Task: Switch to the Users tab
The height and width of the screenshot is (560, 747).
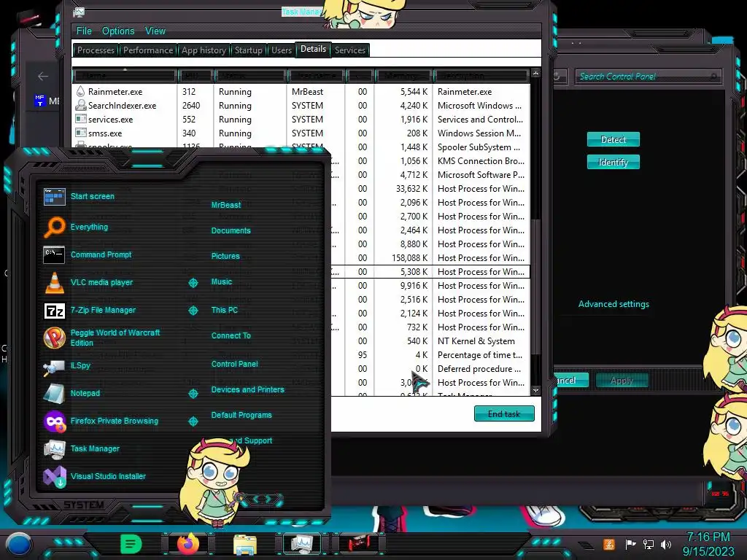Action: click(281, 50)
